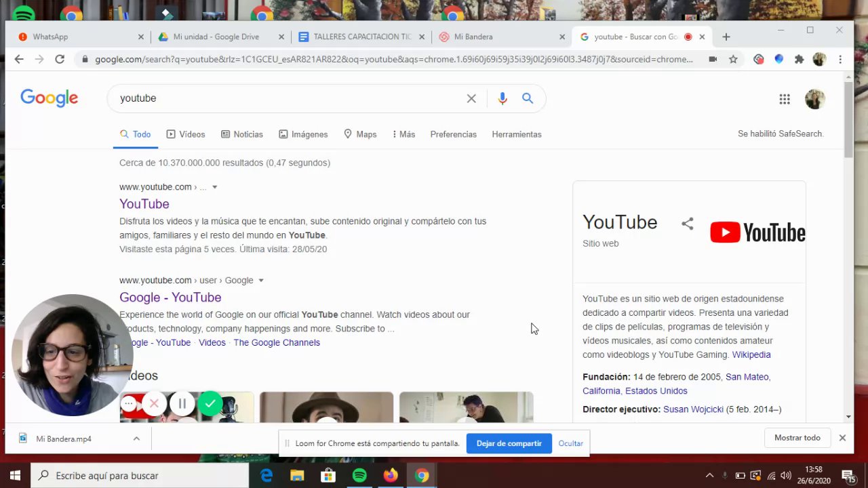
Task: Click the Chrome address bar URL
Action: click(394, 60)
